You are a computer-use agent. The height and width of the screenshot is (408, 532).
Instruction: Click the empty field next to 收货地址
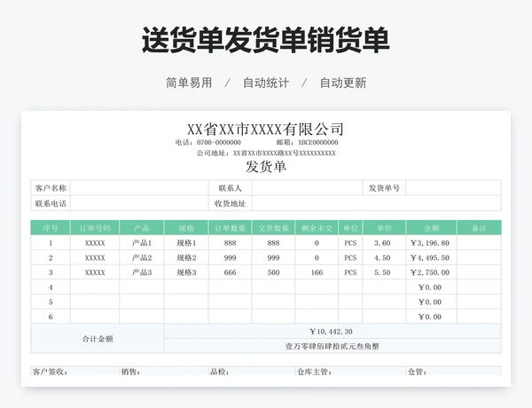(376, 203)
